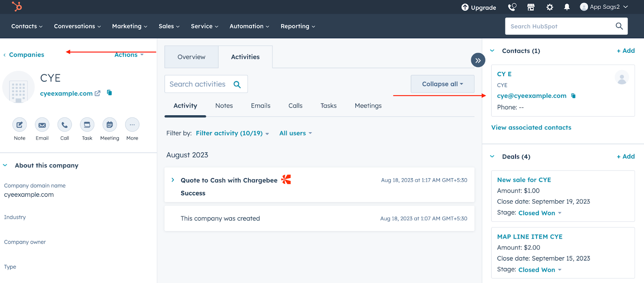Open the marketplace icon in top bar

coord(531,7)
